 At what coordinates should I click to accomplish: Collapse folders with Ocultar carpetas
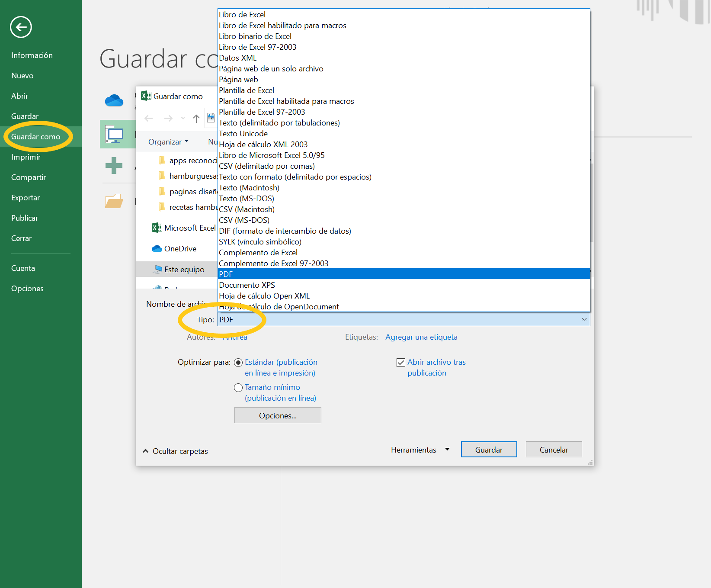click(175, 451)
